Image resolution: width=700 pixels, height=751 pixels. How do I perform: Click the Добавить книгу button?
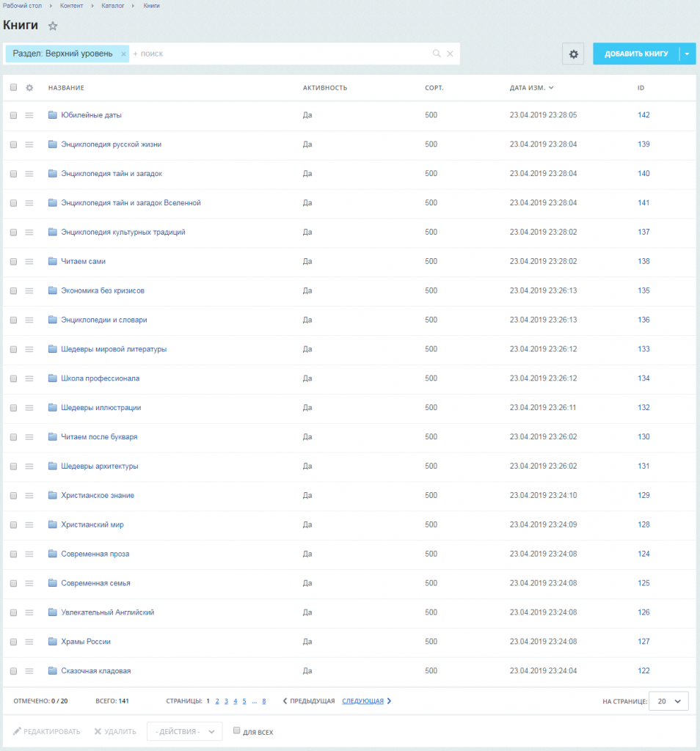coord(636,54)
